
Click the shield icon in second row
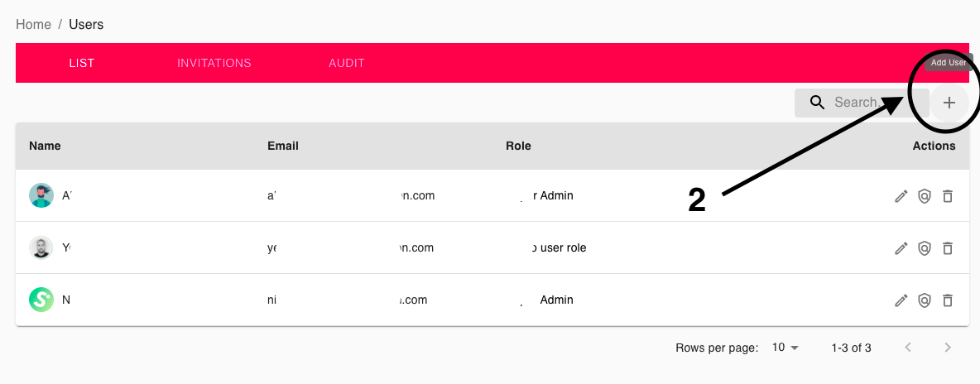click(925, 248)
